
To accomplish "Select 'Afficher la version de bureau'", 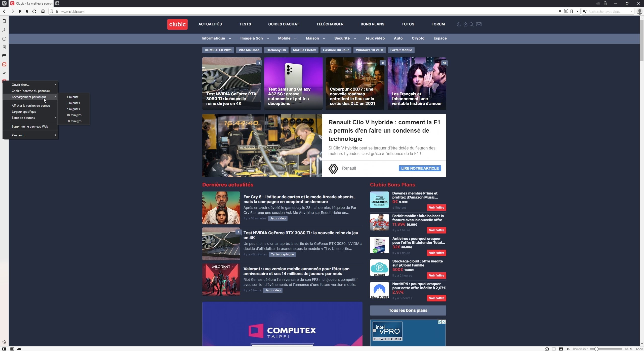I will [30, 106].
